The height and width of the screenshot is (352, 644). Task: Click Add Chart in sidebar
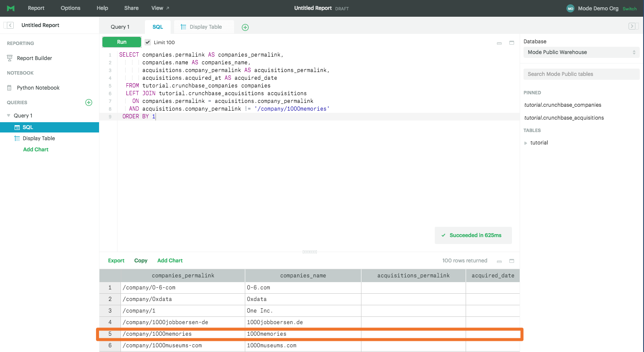36,150
